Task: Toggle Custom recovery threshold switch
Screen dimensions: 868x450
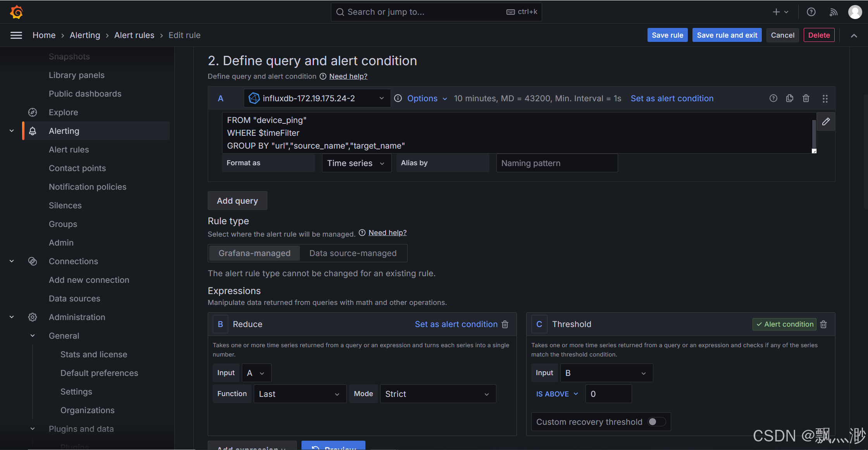Action: (x=657, y=422)
